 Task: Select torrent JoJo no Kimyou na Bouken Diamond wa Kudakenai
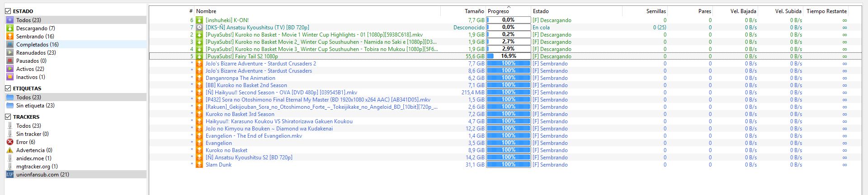pyautogui.click(x=269, y=129)
